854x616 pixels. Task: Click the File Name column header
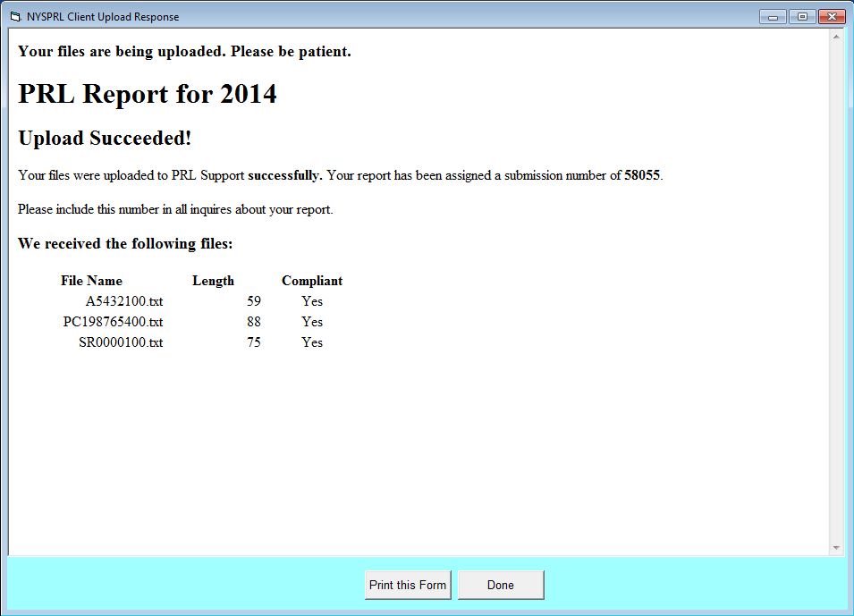click(91, 281)
